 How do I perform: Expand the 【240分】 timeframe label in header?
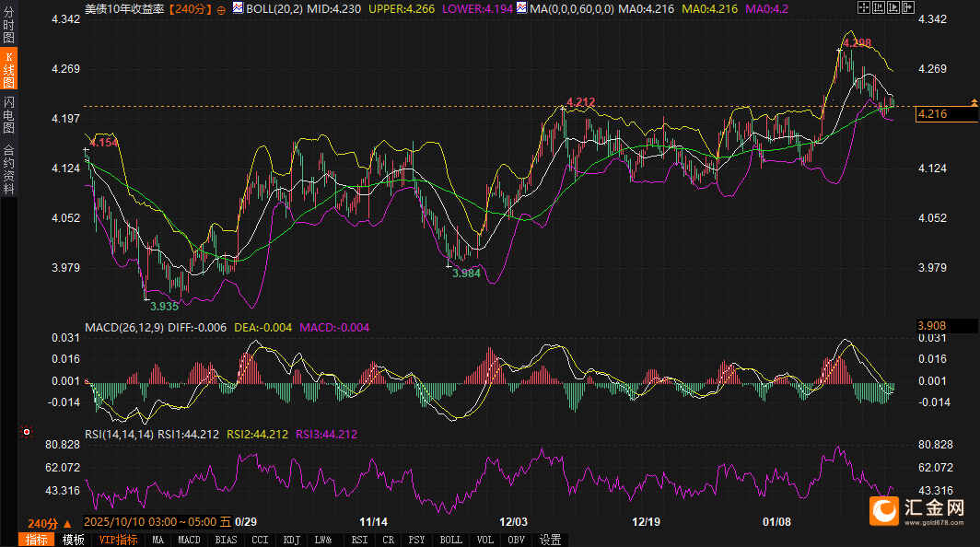tap(190, 8)
